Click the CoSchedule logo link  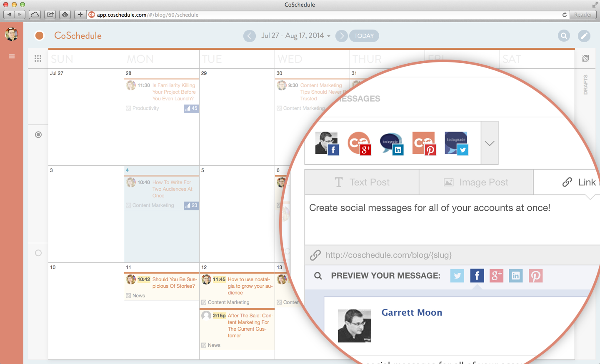click(x=77, y=35)
